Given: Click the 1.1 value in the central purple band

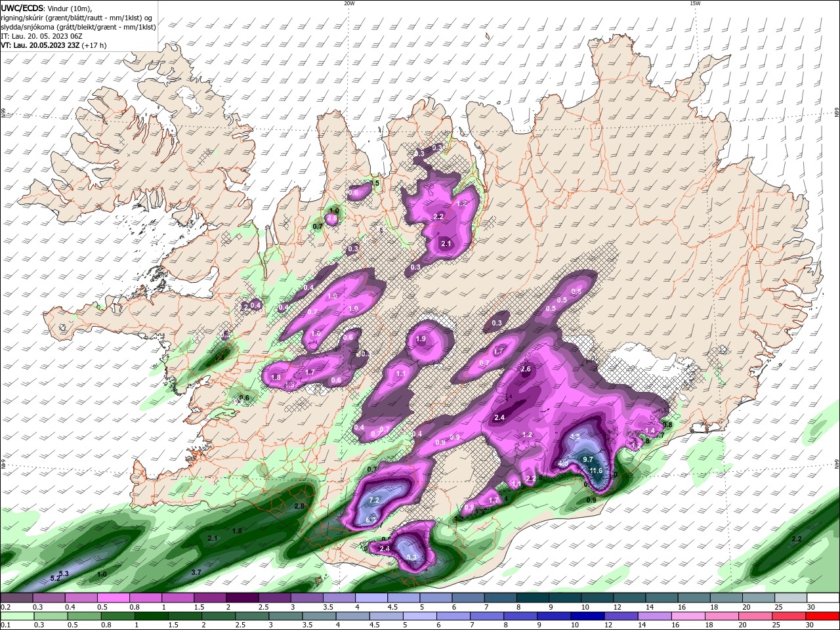Looking at the screenshot, I should pos(401,373).
